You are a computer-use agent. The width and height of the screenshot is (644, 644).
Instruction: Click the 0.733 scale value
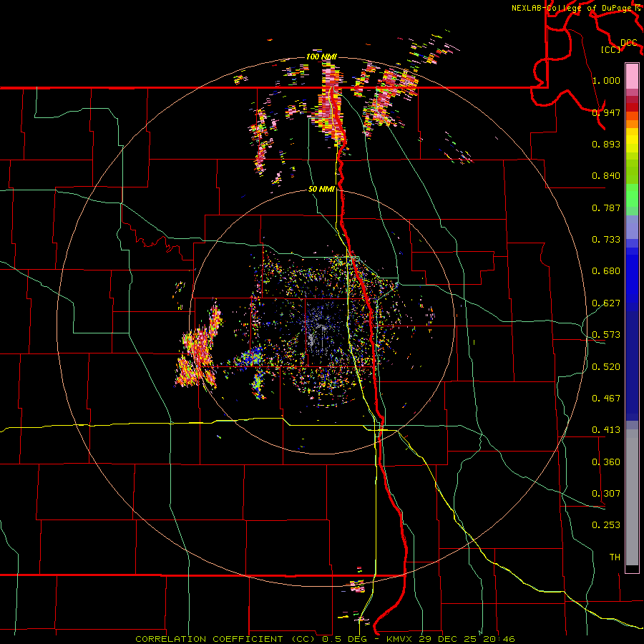tap(606, 240)
